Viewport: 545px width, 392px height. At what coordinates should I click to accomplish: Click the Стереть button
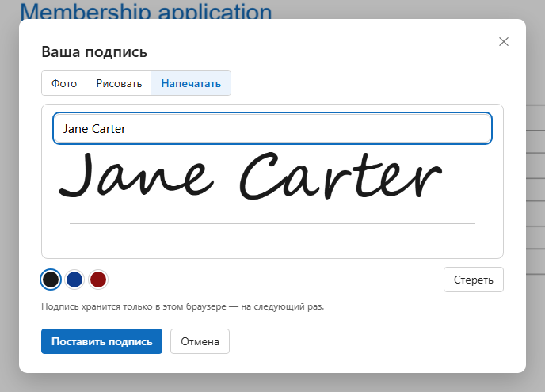474,280
